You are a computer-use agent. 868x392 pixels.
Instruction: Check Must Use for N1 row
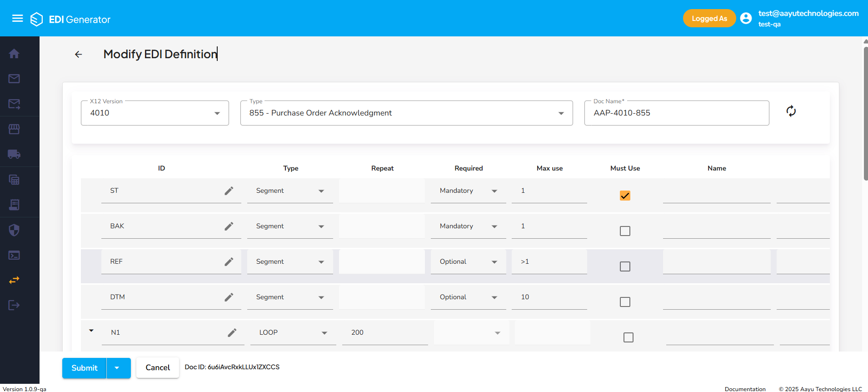pos(629,337)
